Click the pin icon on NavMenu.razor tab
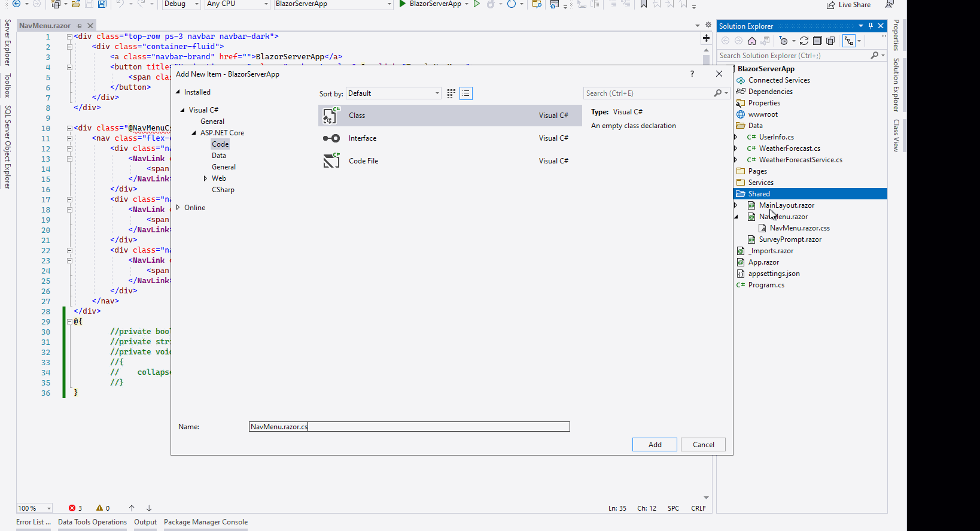Image resolution: width=980 pixels, height=531 pixels. (x=79, y=26)
